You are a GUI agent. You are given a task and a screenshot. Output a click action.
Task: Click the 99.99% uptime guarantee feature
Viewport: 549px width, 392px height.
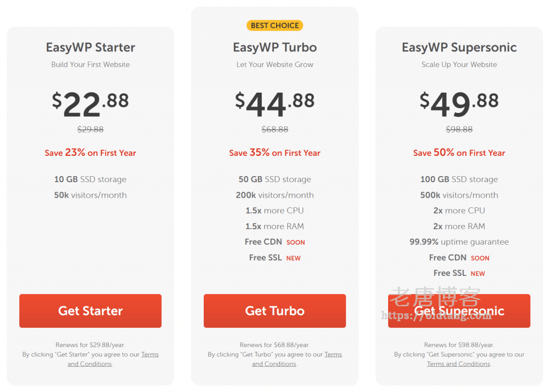coord(459,242)
